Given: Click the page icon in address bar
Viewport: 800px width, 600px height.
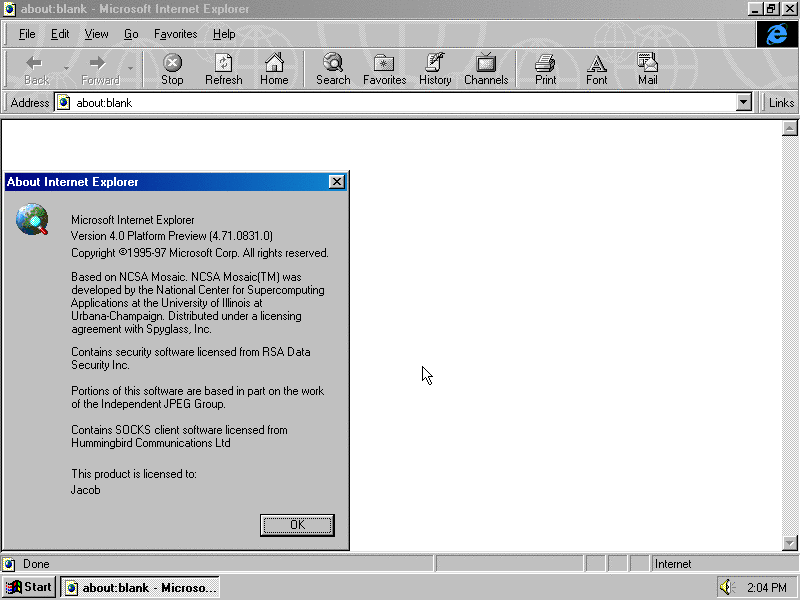Looking at the screenshot, I should (63, 103).
